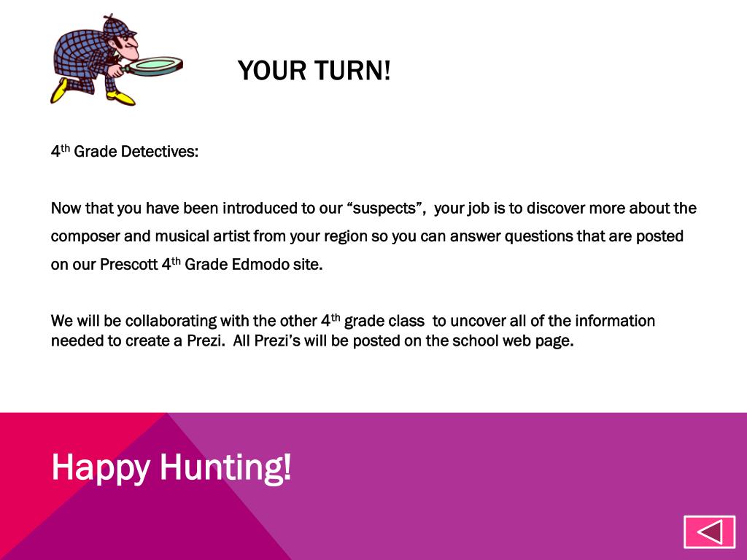Click the Prescott 4th Grade Edmodo site text
Viewport: 747px width, 560px height.
[x=211, y=264]
